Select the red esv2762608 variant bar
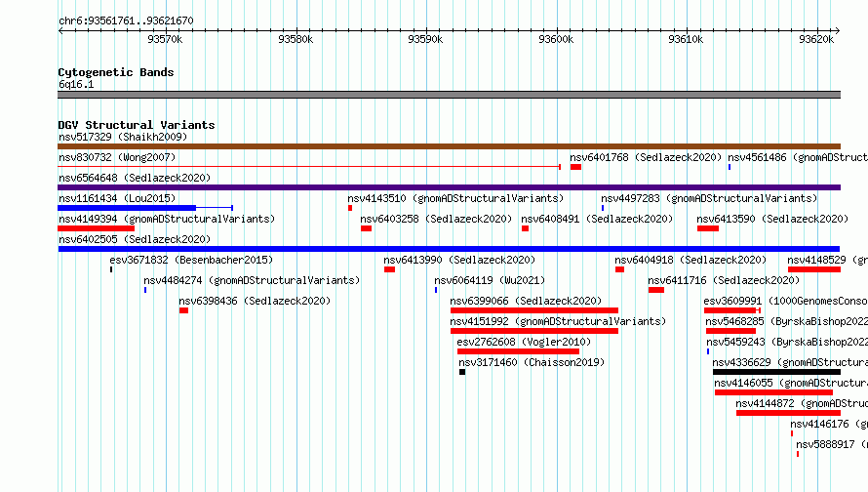Image resolution: width=868 pixels, height=492 pixels. click(518, 351)
